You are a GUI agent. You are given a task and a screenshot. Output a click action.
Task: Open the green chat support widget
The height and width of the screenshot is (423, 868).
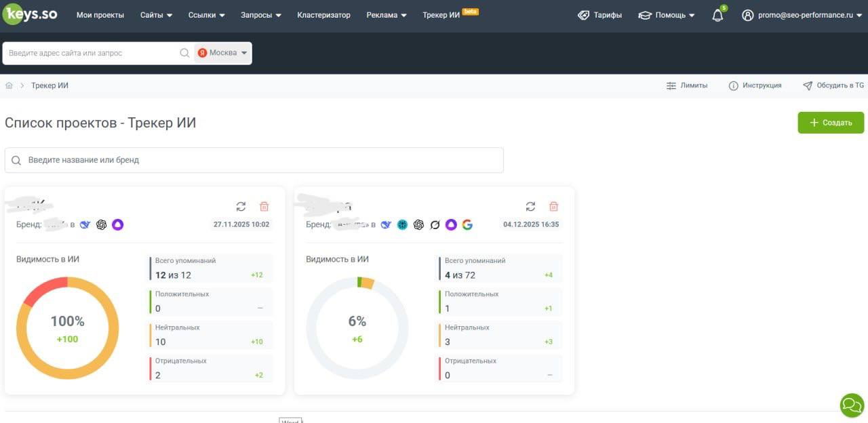point(852,405)
